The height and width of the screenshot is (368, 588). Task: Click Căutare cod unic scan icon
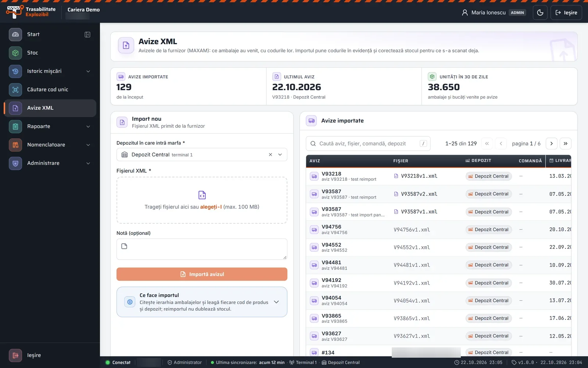(15, 89)
